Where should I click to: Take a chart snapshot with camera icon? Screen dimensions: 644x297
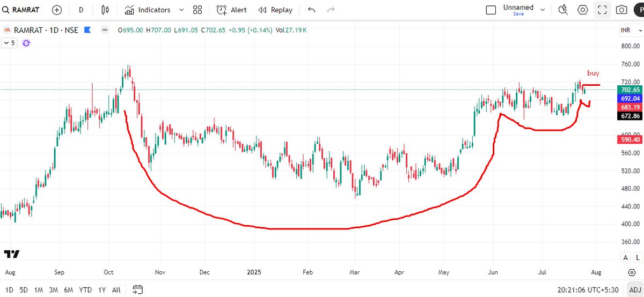coord(621,10)
